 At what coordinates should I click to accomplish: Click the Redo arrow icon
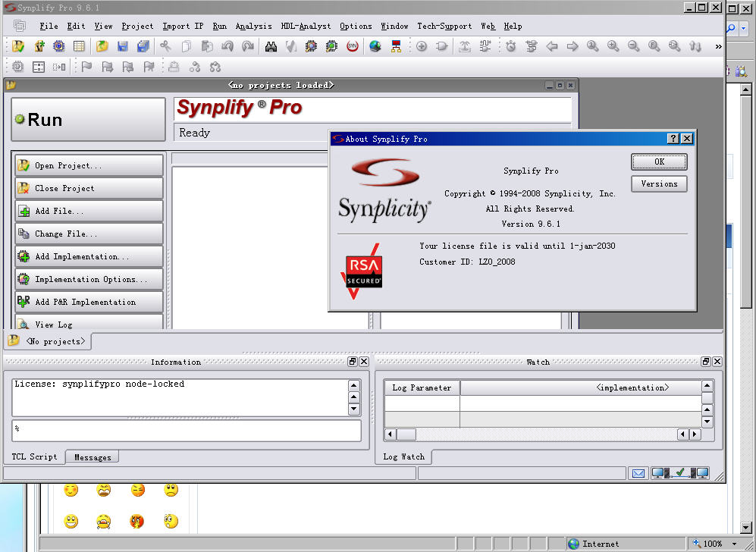248,46
